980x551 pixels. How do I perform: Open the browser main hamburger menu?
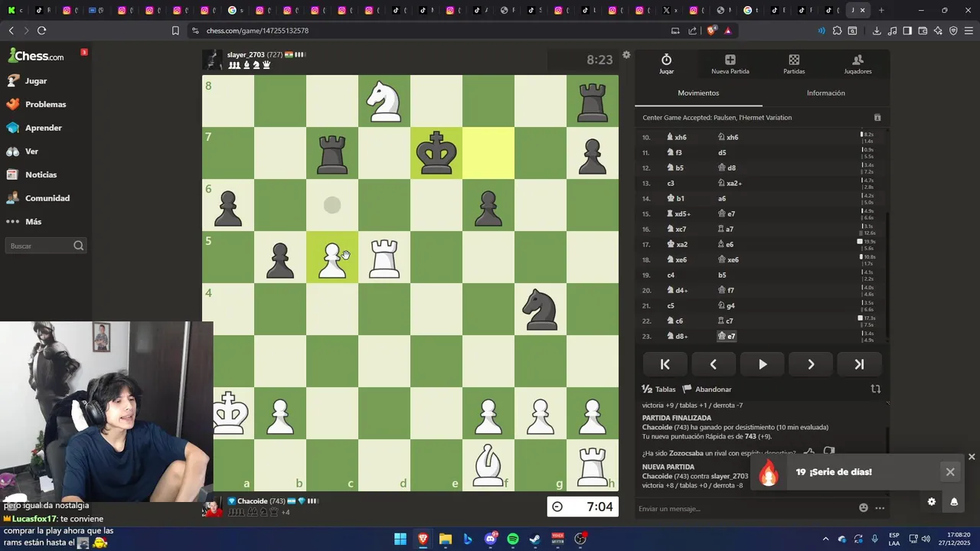point(969,31)
